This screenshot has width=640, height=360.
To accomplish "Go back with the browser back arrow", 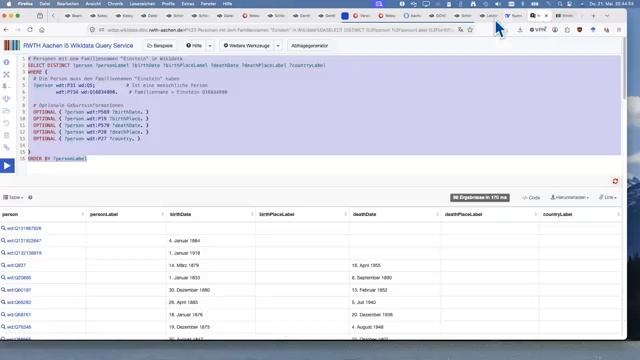I will (x=6, y=30).
